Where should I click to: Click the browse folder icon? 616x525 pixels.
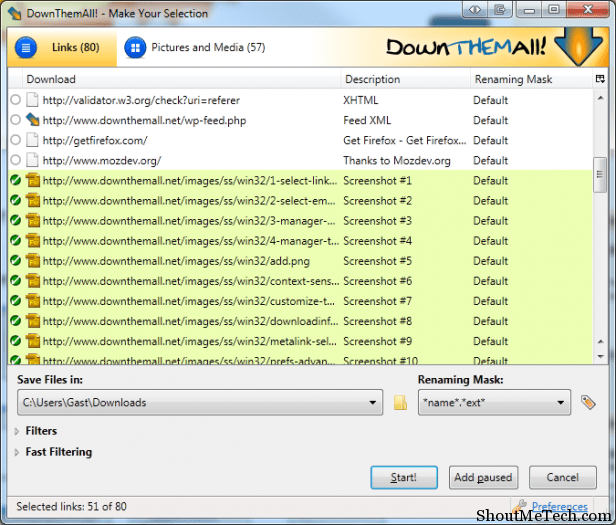click(x=400, y=403)
